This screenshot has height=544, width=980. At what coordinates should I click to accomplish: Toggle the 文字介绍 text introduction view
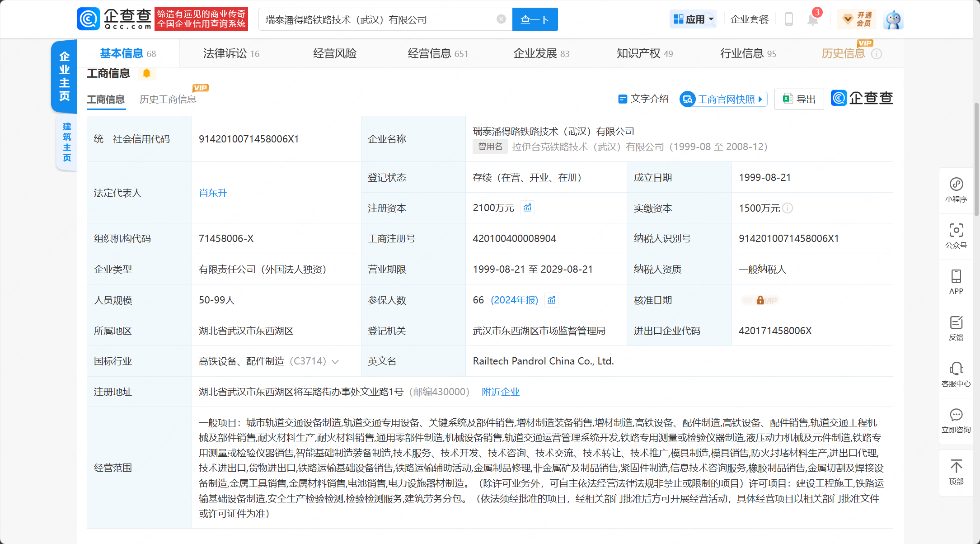(644, 99)
